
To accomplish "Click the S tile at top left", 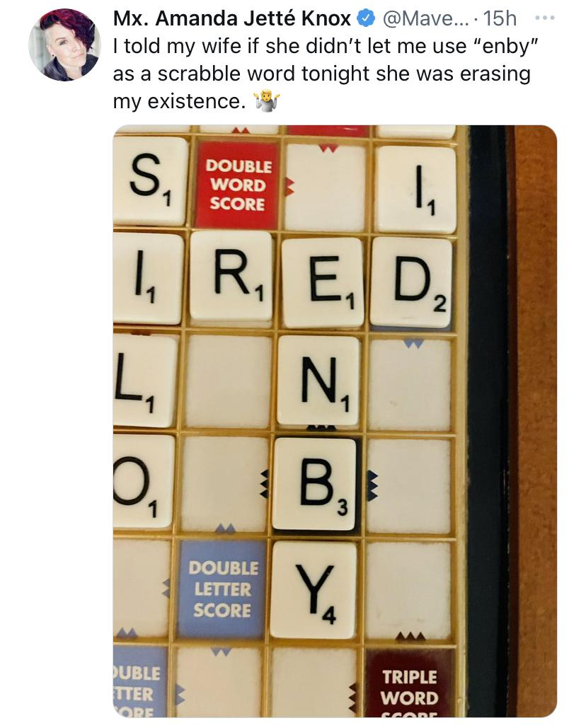I will 151,181.
